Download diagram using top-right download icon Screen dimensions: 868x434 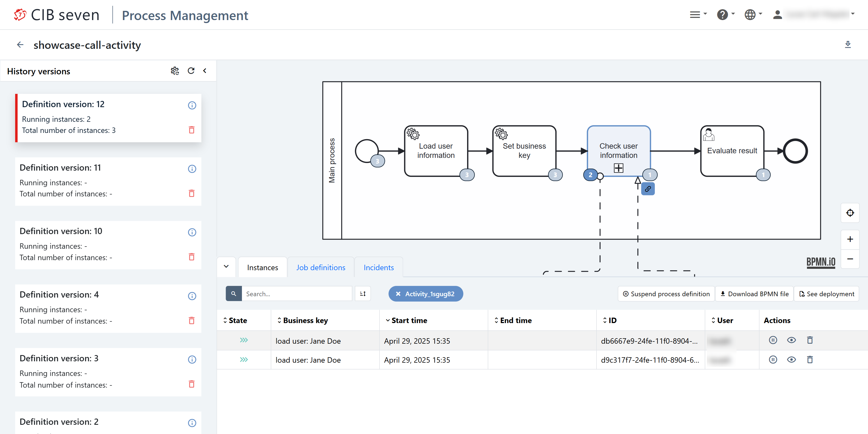click(848, 45)
